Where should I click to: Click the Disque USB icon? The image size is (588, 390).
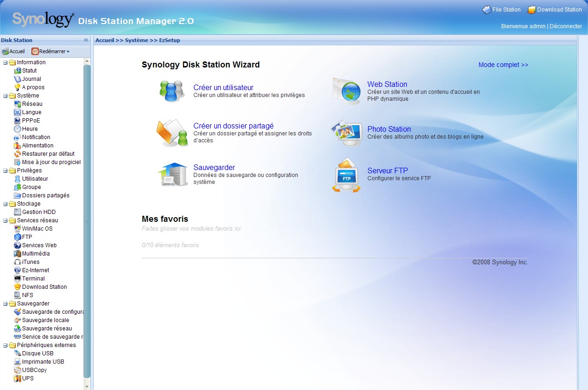(18, 353)
